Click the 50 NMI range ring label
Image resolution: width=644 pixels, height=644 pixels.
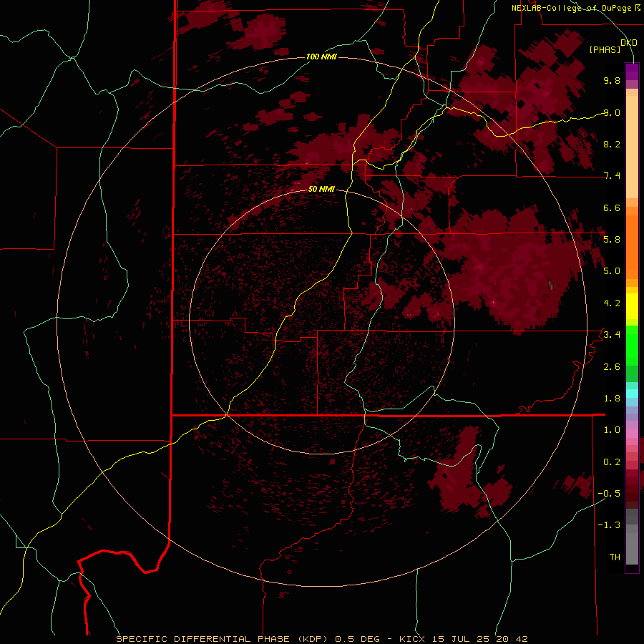321,189
